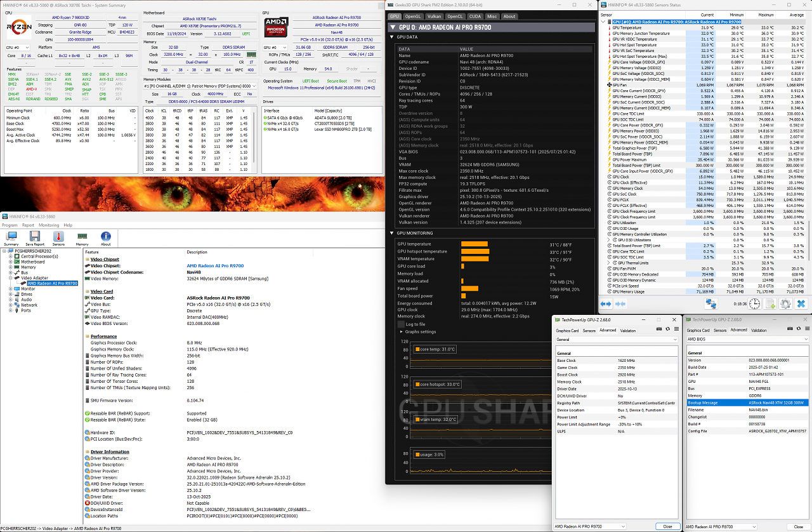Open Summary in HWiNFO toolbar
Viewport: 812px width, 532px height.
[11, 239]
